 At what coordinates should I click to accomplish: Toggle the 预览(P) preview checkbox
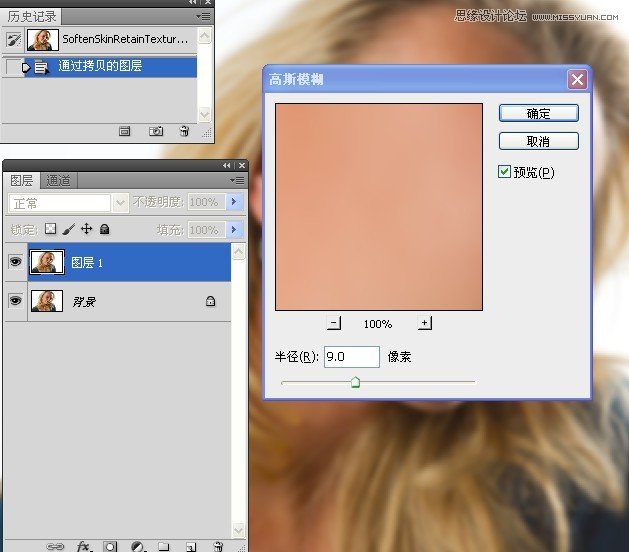pyautogui.click(x=504, y=172)
